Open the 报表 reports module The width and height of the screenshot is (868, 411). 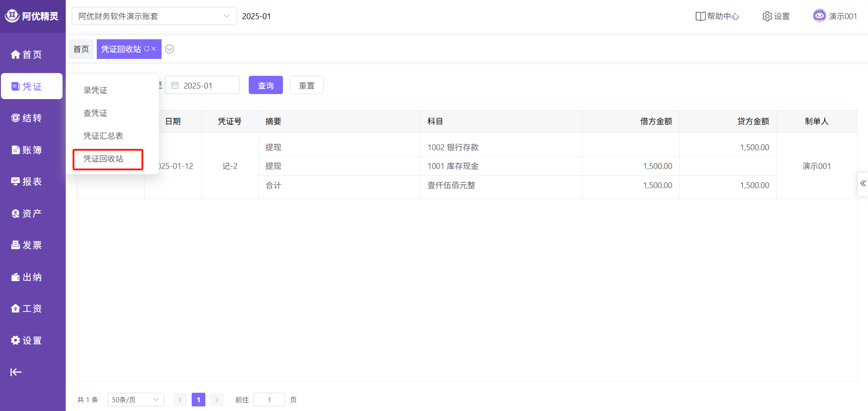[x=26, y=182]
